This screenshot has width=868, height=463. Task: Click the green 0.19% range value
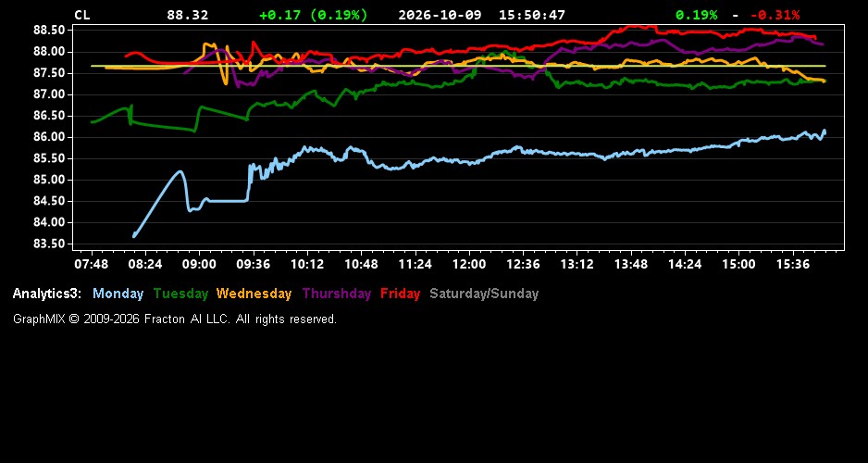[x=697, y=15]
